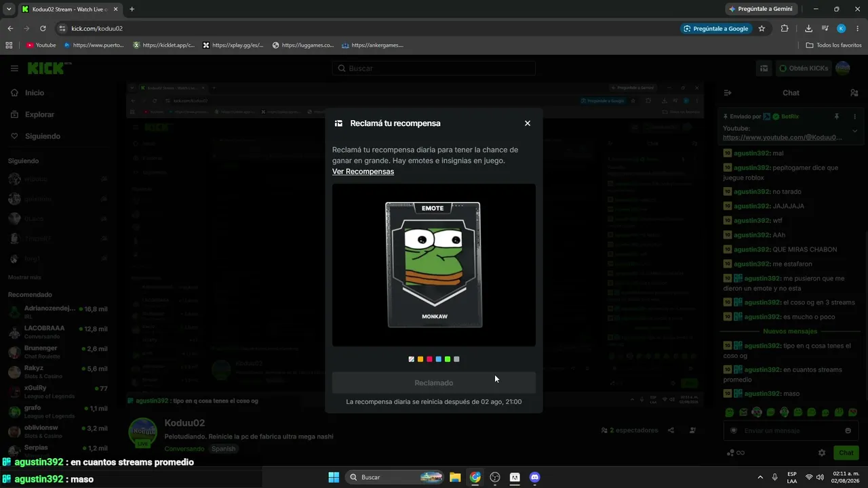Open the Brunenger recommended channel
Screen dimensions: 868x488
click(x=58, y=352)
